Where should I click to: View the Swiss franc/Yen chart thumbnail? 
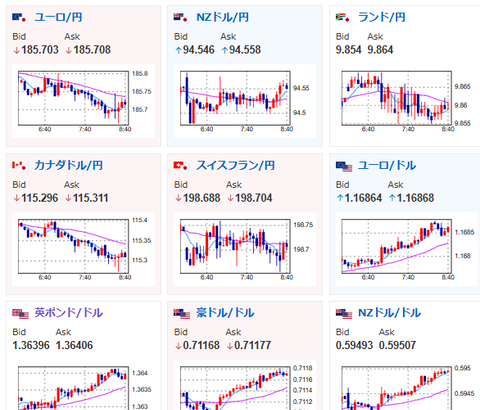[245, 249]
